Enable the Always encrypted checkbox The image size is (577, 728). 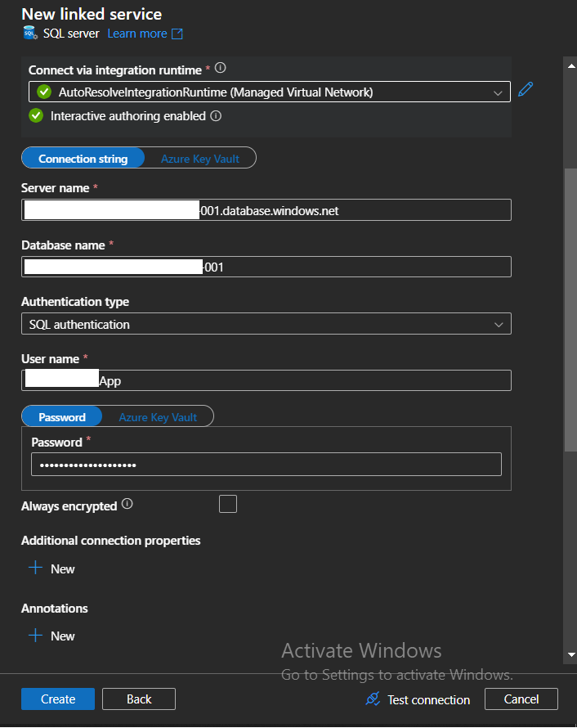point(228,504)
